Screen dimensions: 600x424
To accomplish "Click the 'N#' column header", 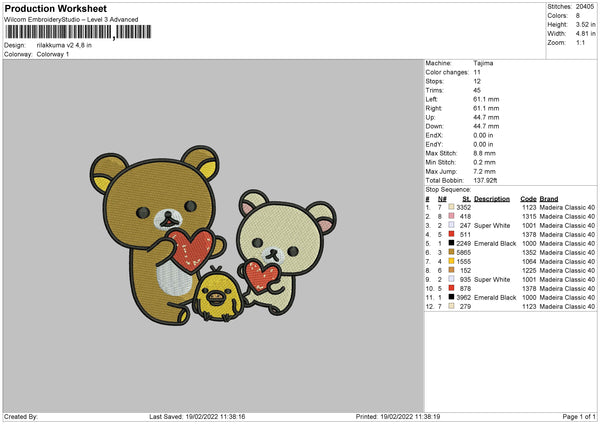I will click(442, 199).
